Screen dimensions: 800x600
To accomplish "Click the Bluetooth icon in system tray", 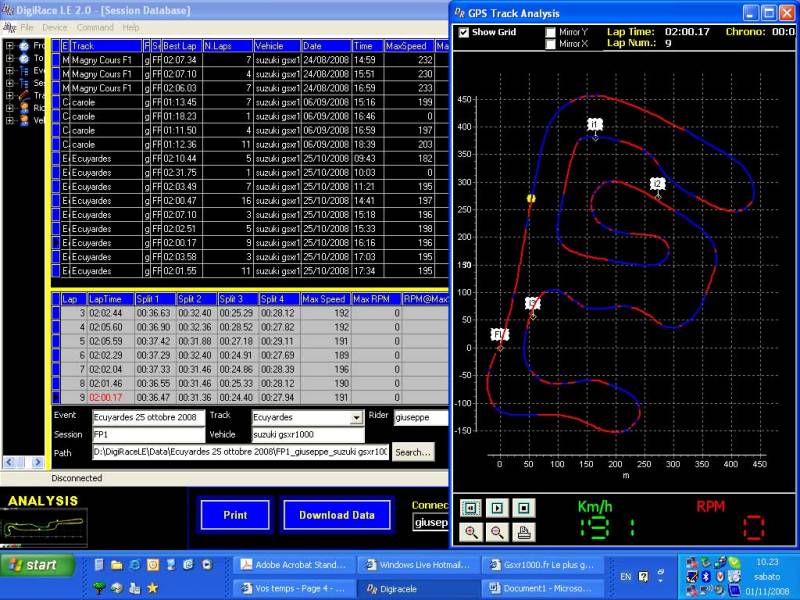I will [x=706, y=577].
